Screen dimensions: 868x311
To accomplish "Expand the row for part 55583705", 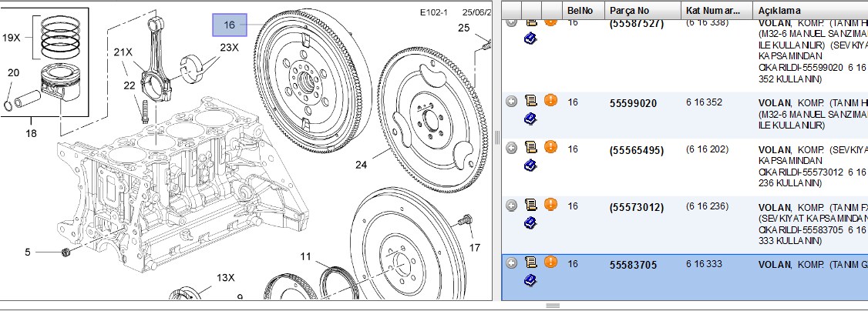I will coord(512,263).
